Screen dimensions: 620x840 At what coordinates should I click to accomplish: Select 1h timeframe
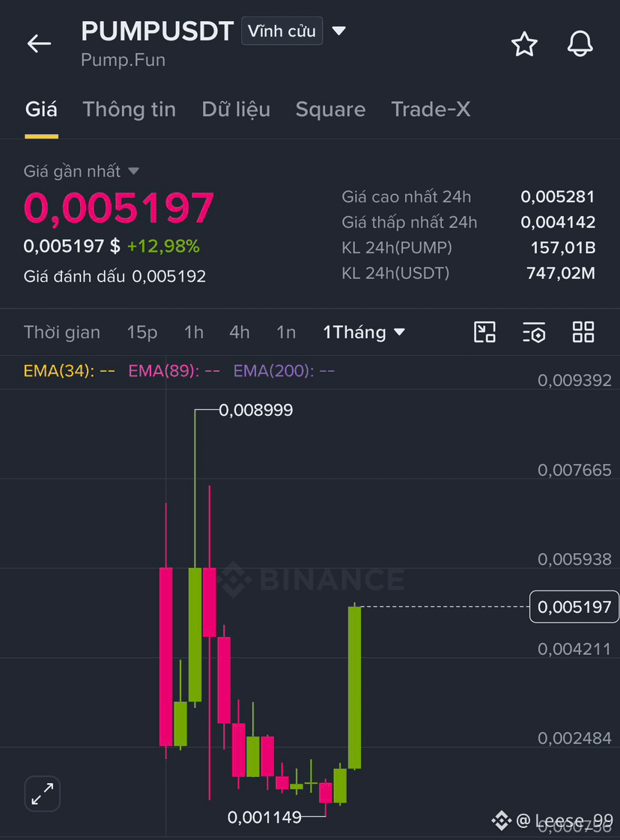click(x=193, y=332)
